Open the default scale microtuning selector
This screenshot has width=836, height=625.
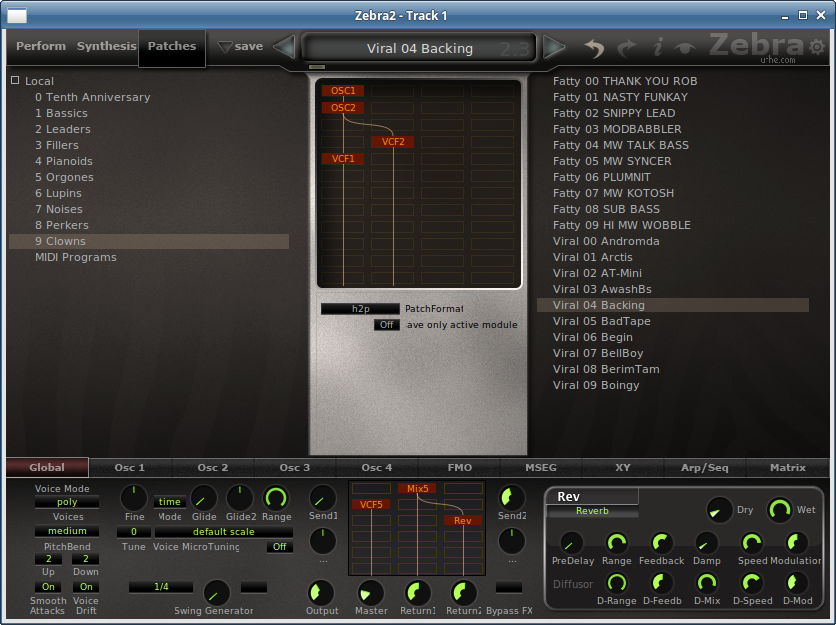223,532
